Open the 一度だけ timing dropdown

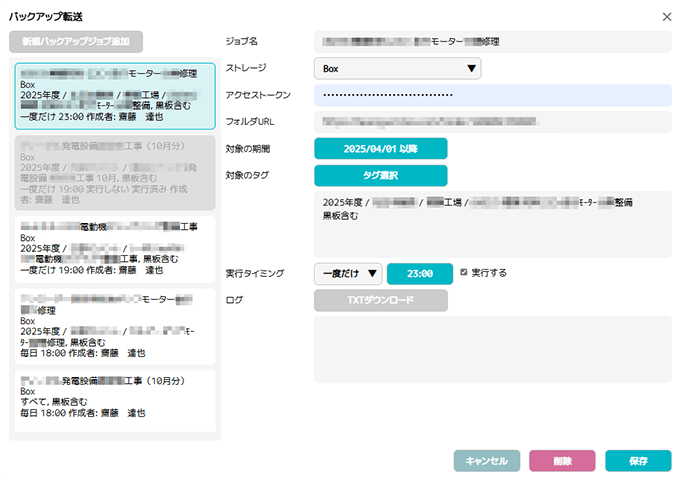pyautogui.click(x=348, y=274)
